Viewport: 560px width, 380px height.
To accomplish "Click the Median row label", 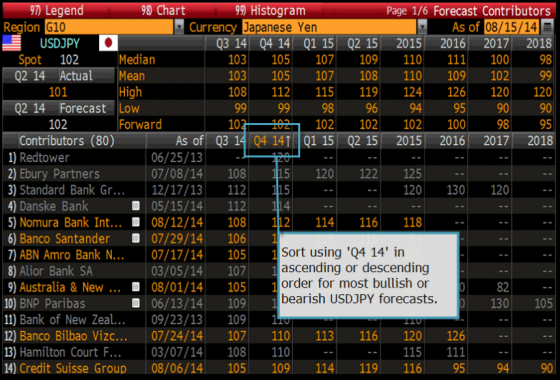I will pyautogui.click(x=137, y=60).
